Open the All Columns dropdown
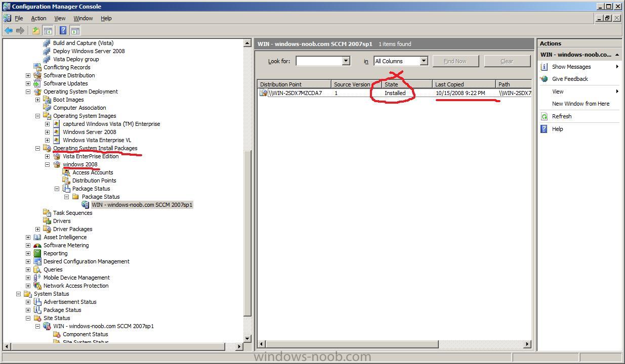 coord(424,61)
